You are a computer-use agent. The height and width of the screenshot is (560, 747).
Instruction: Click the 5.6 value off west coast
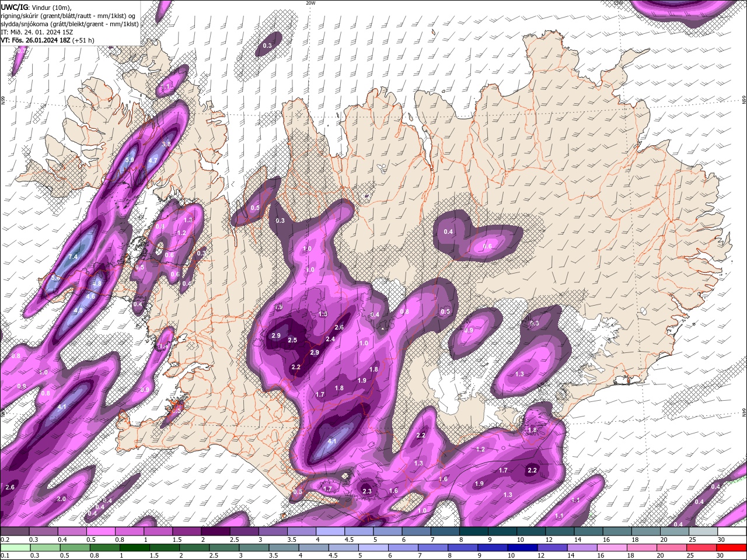(55, 278)
